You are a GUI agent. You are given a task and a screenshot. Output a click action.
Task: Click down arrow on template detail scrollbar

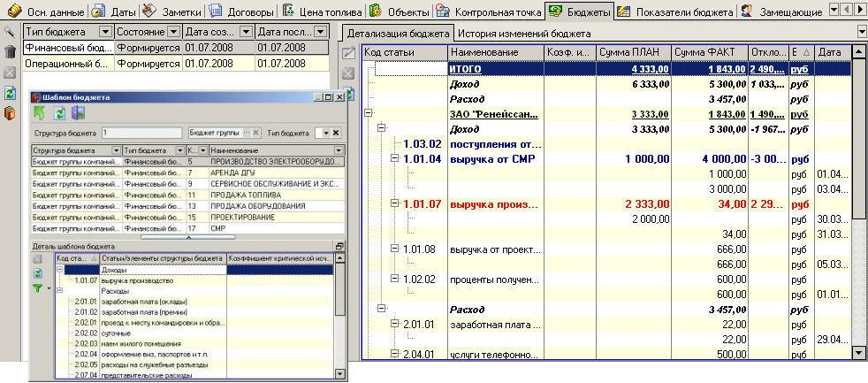[339, 374]
